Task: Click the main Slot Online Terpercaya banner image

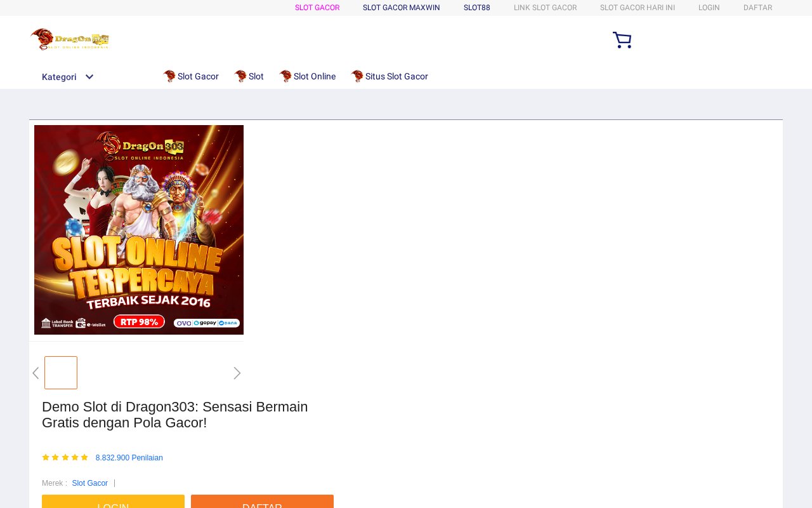Action: coord(139,230)
